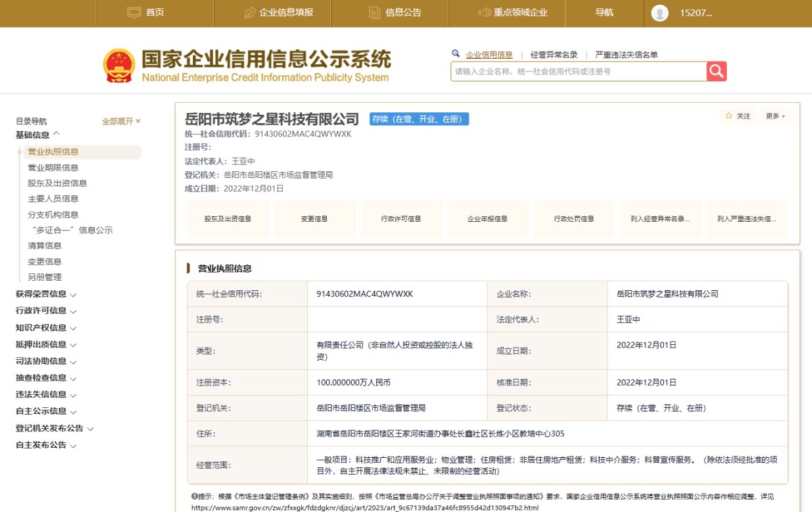This screenshot has height=512, width=812.
Task: Expand 抽查检查信息 section
Action: pos(46,378)
